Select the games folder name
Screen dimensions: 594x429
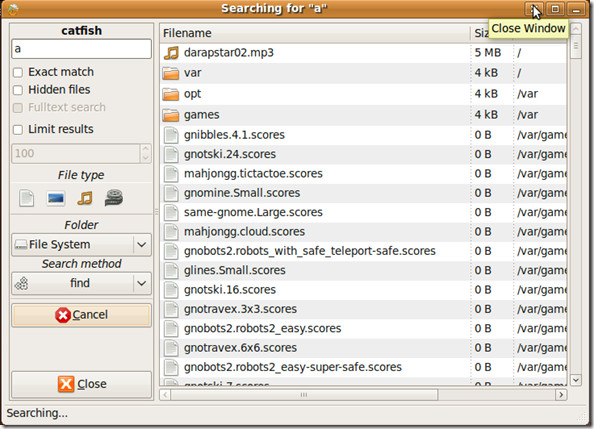coord(202,115)
